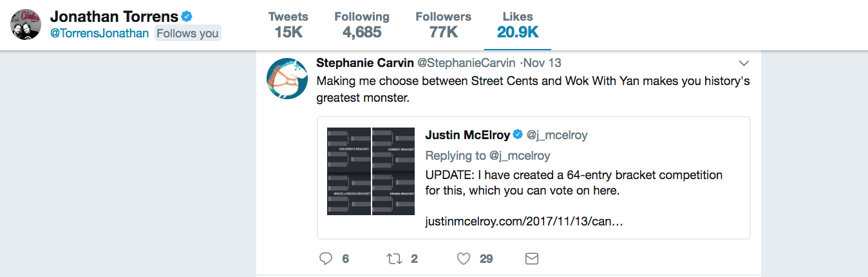Open Jonathan Torrens' profile picture
The image size is (868, 277).
tap(26, 25)
